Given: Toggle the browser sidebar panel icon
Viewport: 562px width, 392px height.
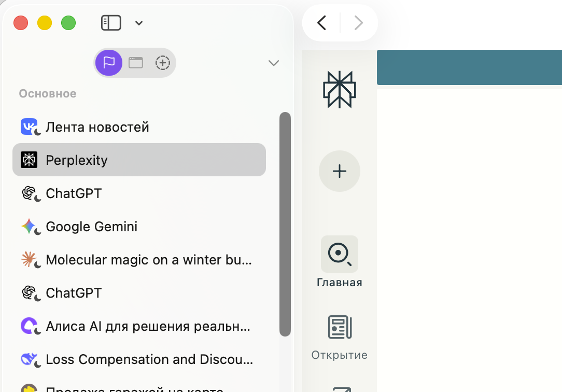Looking at the screenshot, I should point(111,23).
